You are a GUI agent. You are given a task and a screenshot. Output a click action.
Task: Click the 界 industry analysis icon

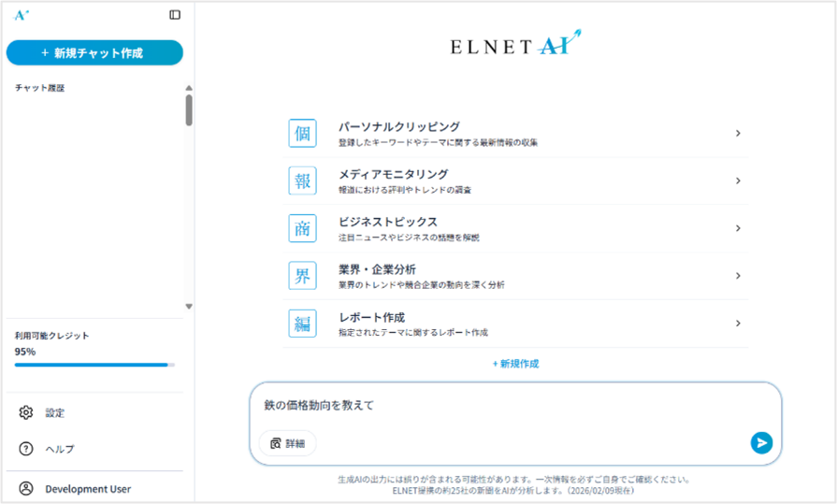tap(302, 276)
